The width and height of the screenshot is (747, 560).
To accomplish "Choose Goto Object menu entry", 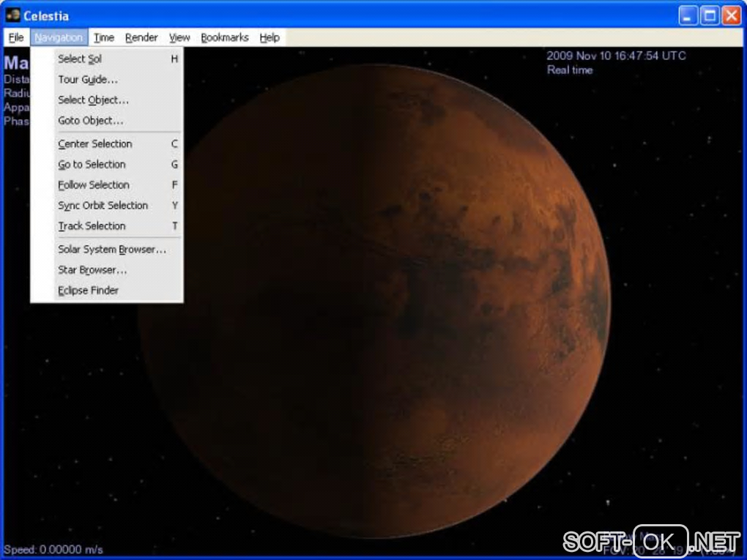I will coord(107,121).
